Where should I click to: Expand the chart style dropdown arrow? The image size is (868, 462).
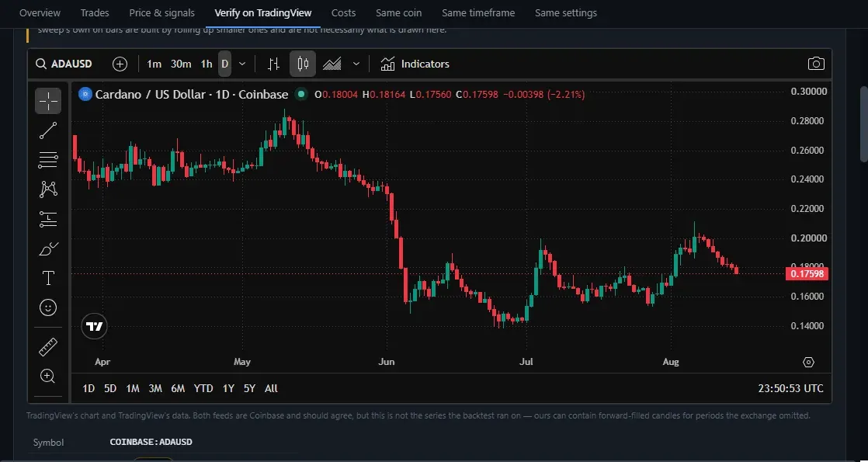356,64
